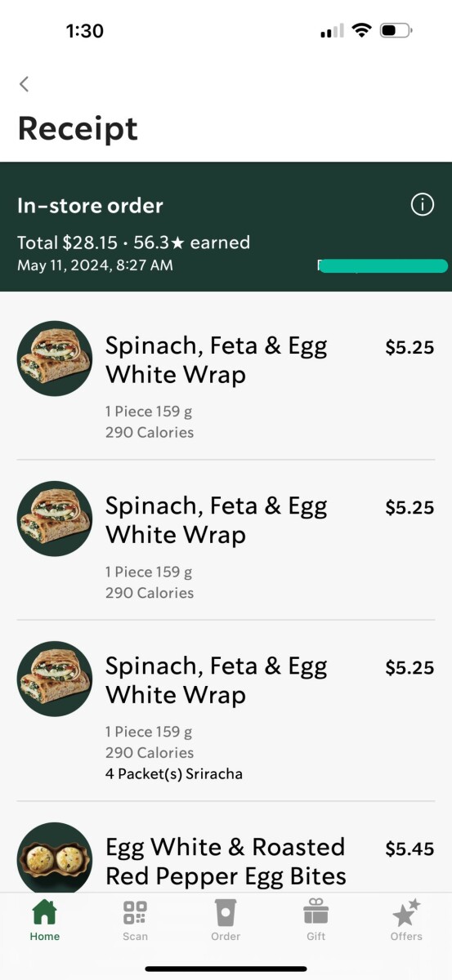Tap the Egg White & Roasted Red Pepper title
Screen dimensions: 452x980
tap(226, 862)
